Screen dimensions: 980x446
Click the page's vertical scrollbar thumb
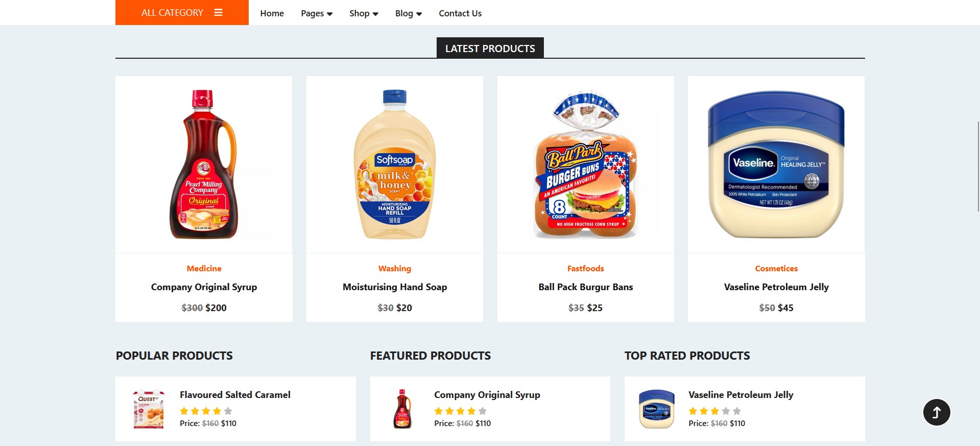(x=978, y=166)
